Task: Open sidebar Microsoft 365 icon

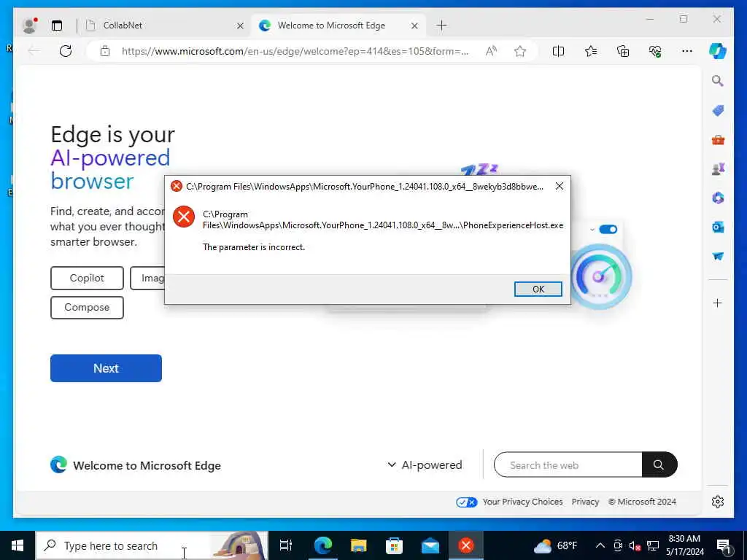Action: 718,198
